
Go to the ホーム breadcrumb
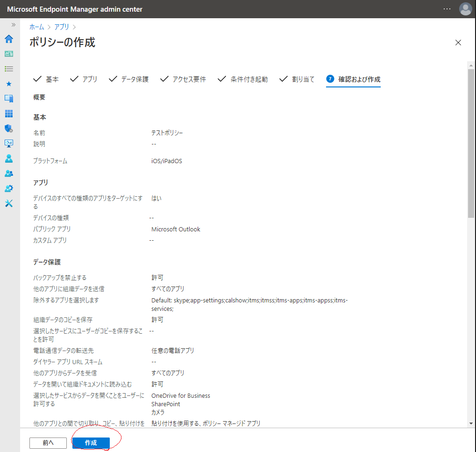coord(37,27)
